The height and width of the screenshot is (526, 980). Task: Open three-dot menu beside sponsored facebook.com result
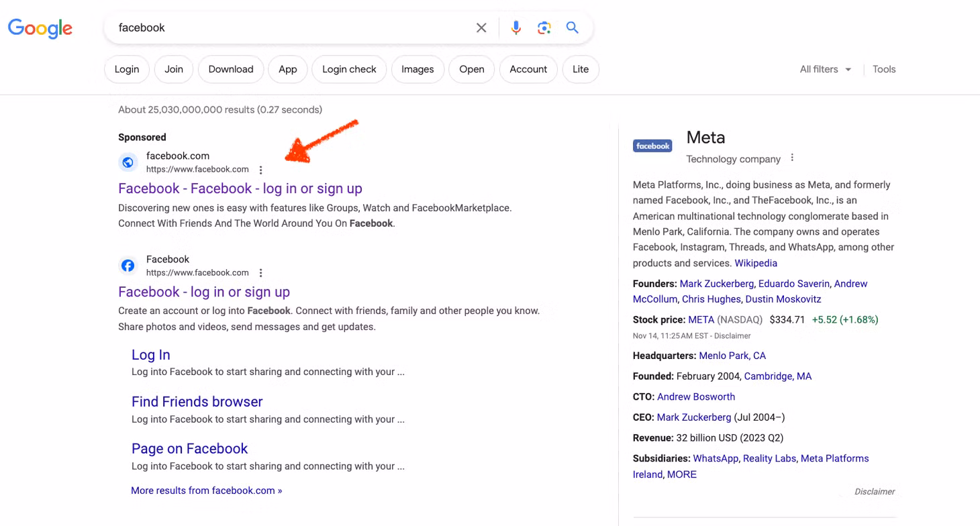(261, 170)
